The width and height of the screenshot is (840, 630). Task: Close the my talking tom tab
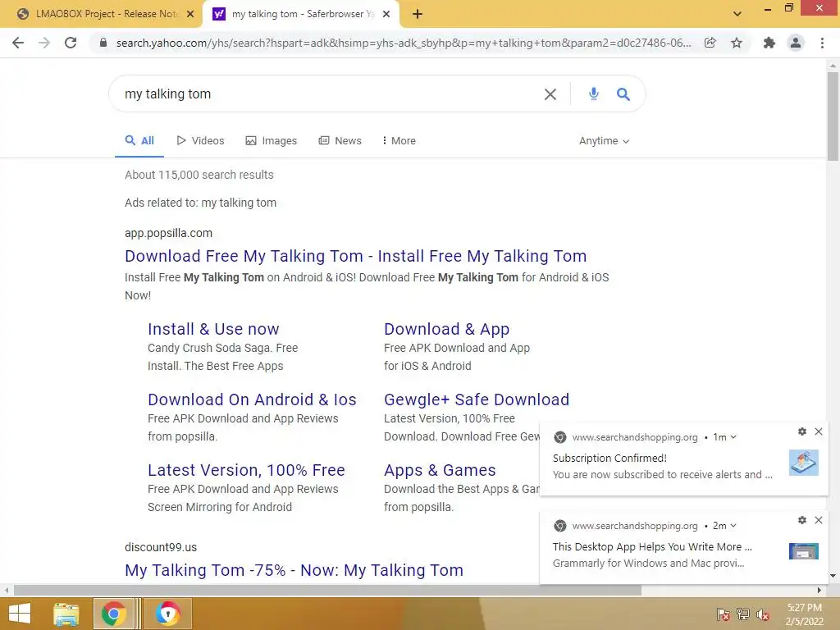(x=386, y=14)
